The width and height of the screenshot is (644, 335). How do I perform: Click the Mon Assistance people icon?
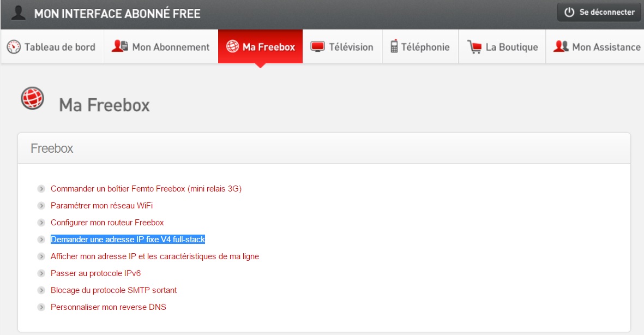(x=561, y=47)
